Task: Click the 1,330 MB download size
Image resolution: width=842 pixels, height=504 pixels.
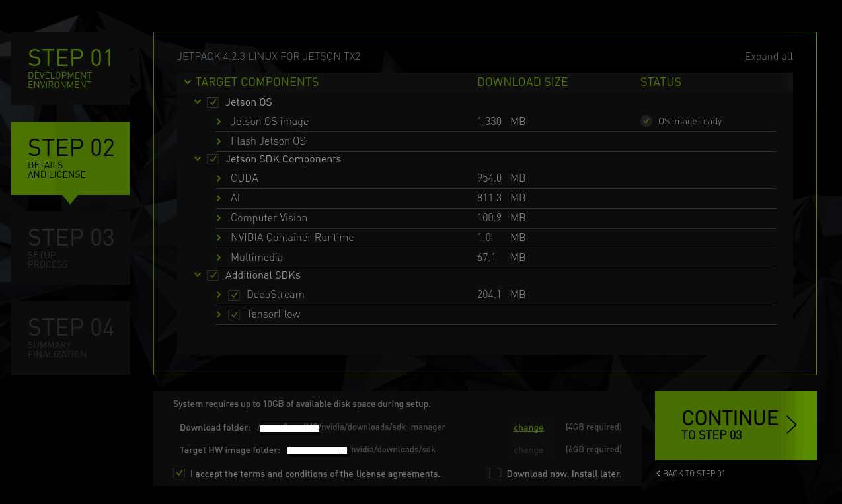Action: (502, 122)
